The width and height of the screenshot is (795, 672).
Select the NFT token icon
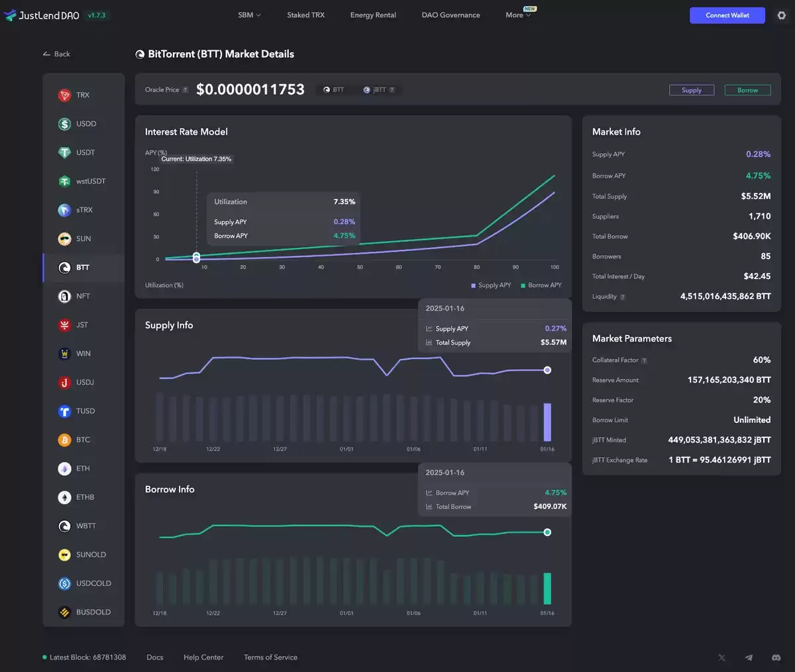click(x=64, y=296)
